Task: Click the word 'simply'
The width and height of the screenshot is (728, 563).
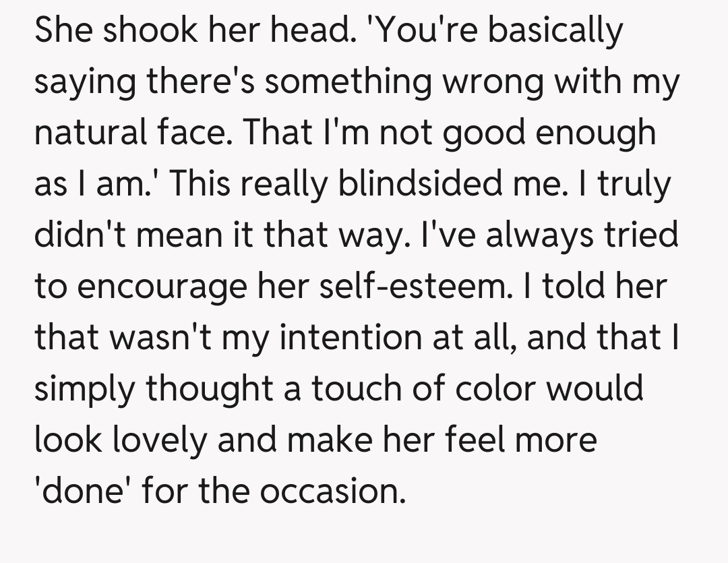Action: 75,388
